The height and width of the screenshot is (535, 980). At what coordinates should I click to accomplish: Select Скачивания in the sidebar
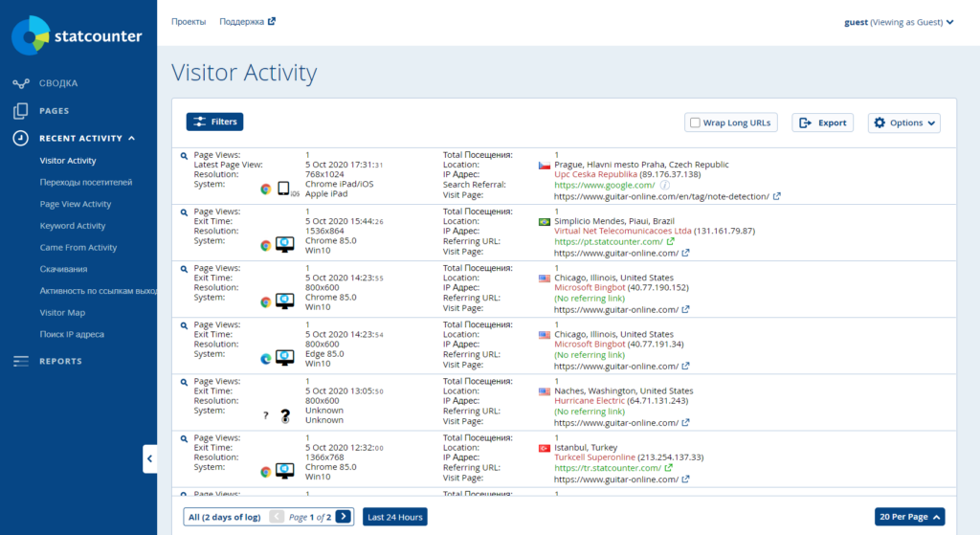coord(64,269)
